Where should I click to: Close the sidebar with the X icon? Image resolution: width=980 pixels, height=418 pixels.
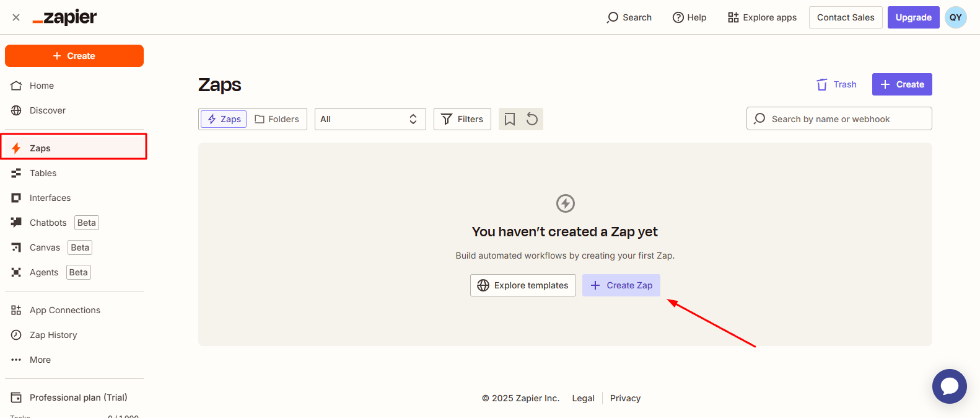16,17
